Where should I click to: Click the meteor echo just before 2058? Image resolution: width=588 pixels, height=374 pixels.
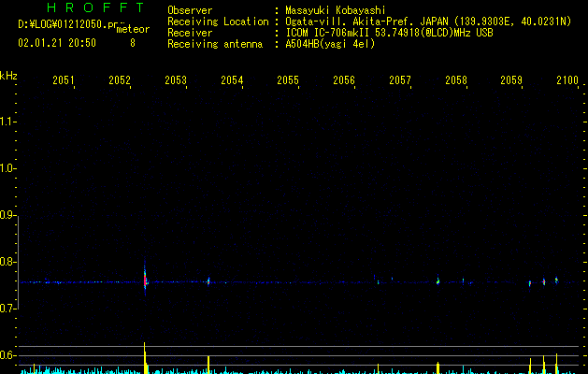click(437, 280)
